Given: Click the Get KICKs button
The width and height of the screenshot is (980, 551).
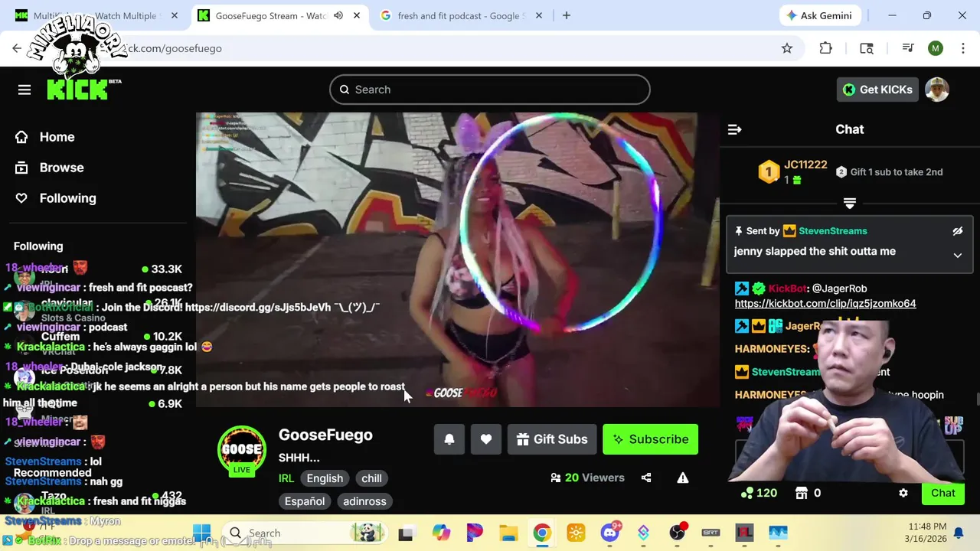Looking at the screenshot, I should (x=877, y=90).
